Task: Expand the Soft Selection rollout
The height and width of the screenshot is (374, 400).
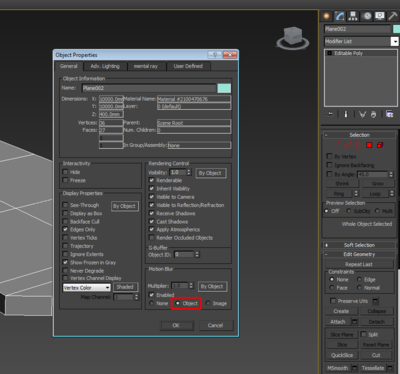Action: [x=359, y=245]
